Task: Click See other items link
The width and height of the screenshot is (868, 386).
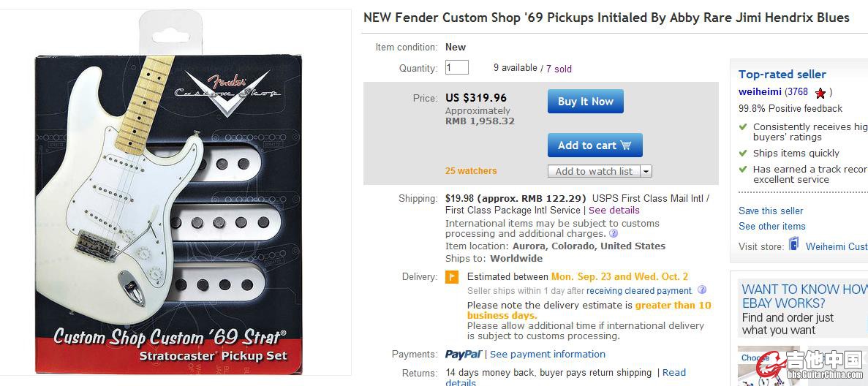Action: (771, 226)
